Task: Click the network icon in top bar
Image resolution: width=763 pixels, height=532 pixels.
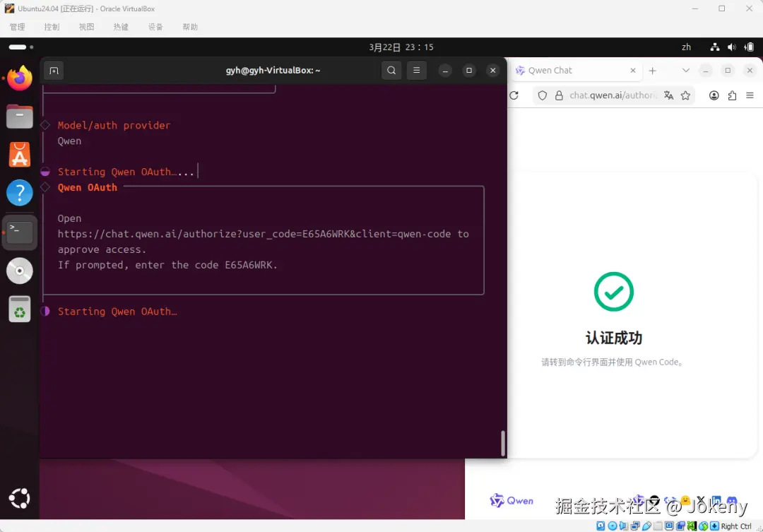Action: pos(715,47)
